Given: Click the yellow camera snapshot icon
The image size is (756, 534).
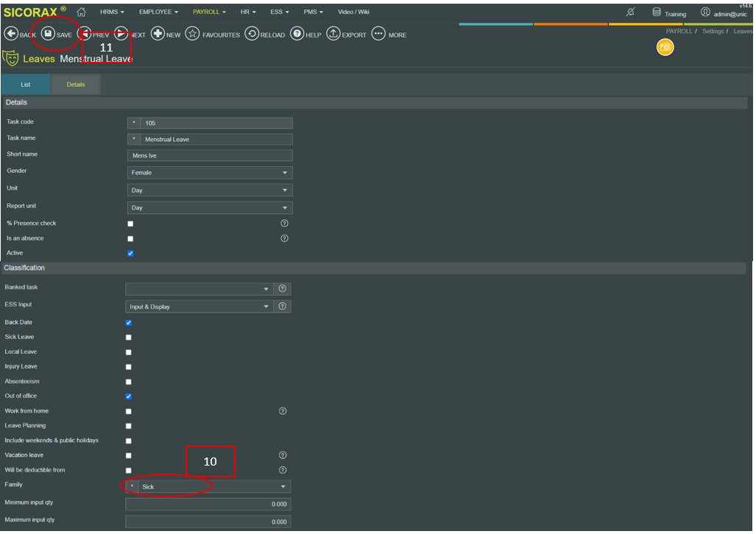Looking at the screenshot, I should coord(665,47).
